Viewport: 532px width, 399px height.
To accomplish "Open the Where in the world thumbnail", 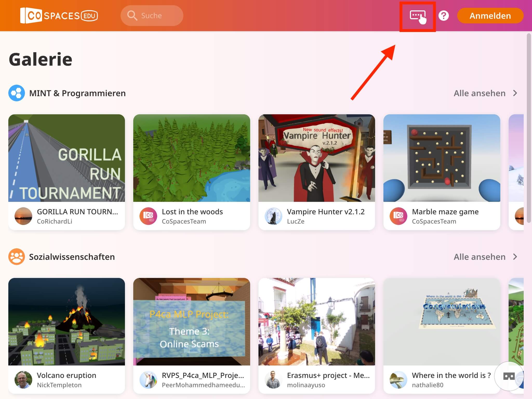I will tap(442, 322).
